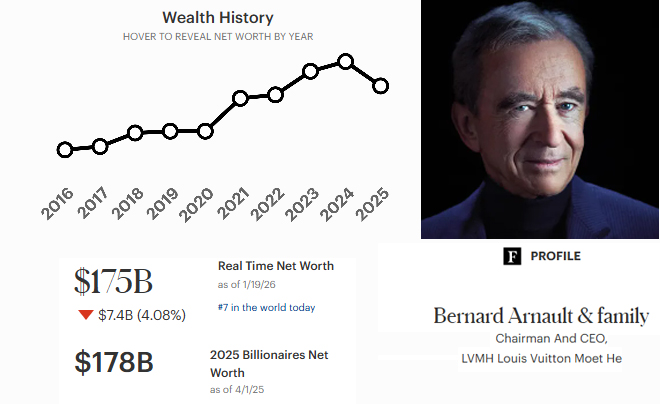The image size is (660, 404).
Task: Select the 2018 chart marker
Action: point(135,133)
